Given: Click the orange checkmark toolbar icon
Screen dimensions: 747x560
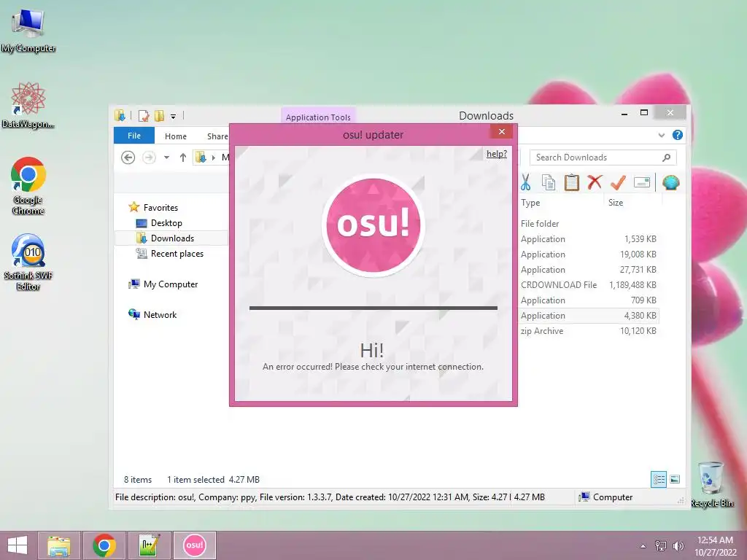Looking at the screenshot, I should (618, 182).
